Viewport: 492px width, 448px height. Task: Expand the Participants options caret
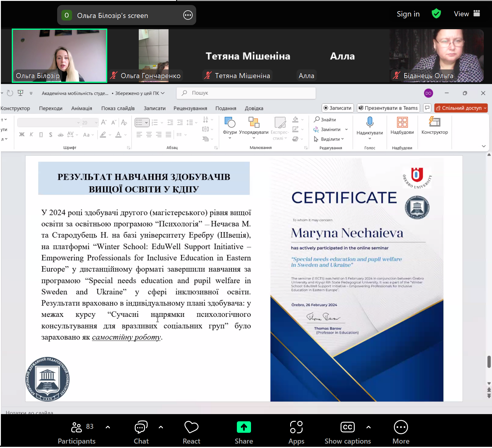point(108,427)
